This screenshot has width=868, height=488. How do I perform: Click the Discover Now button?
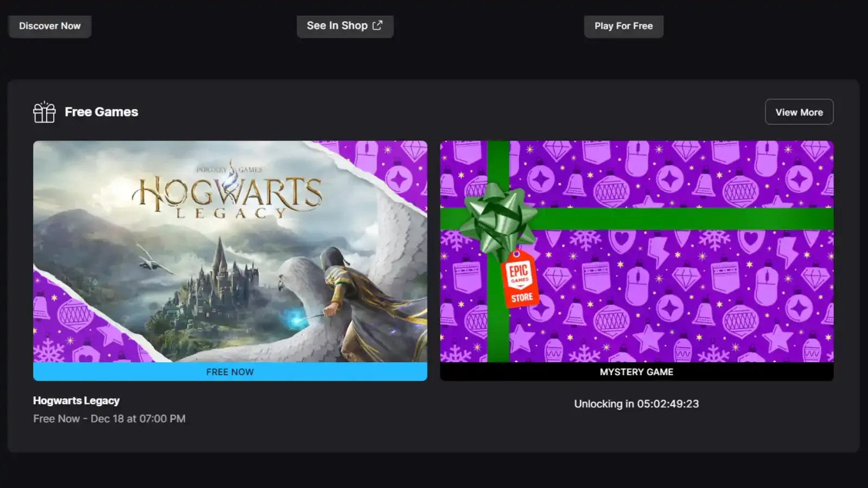(49, 25)
